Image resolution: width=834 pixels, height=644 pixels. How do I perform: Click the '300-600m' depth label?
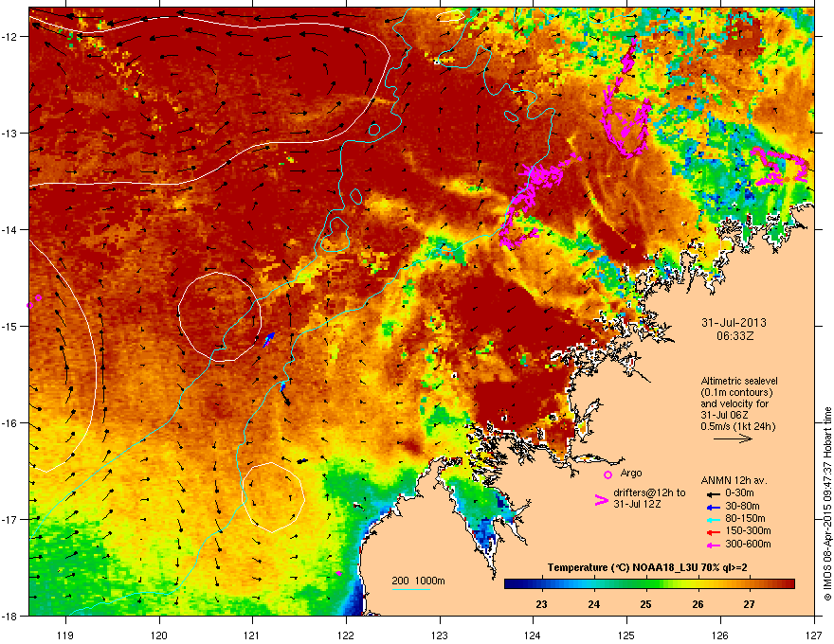point(748,544)
